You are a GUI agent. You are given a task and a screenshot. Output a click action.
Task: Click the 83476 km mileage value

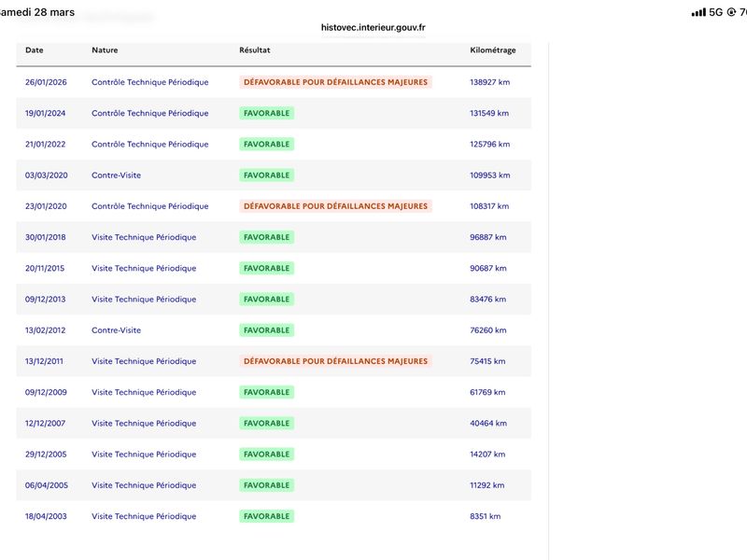pyautogui.click(x=487, y=299)
